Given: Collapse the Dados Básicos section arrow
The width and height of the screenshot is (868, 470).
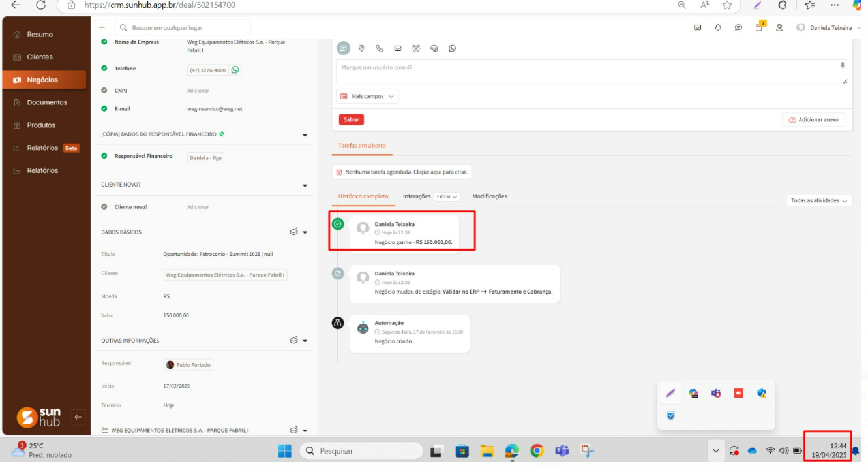Looking at the screenshot, I should coord(305,232).
